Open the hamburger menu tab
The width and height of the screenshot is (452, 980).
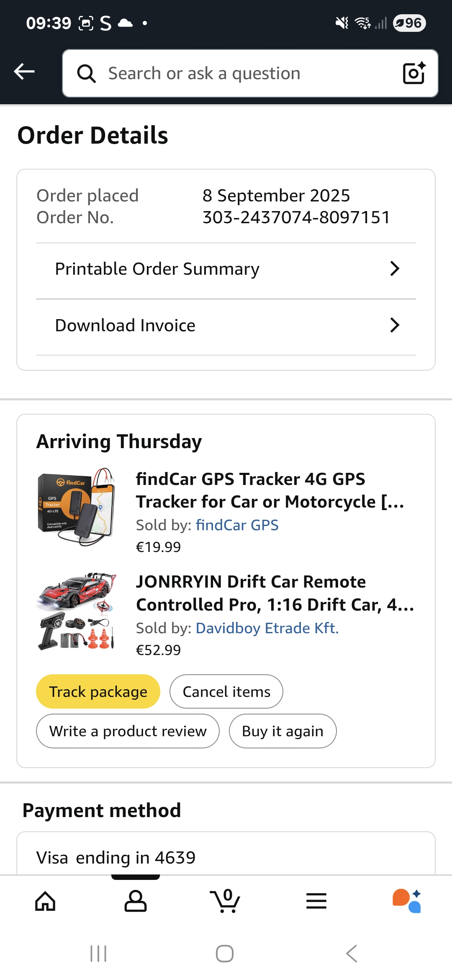coord(316,901)
